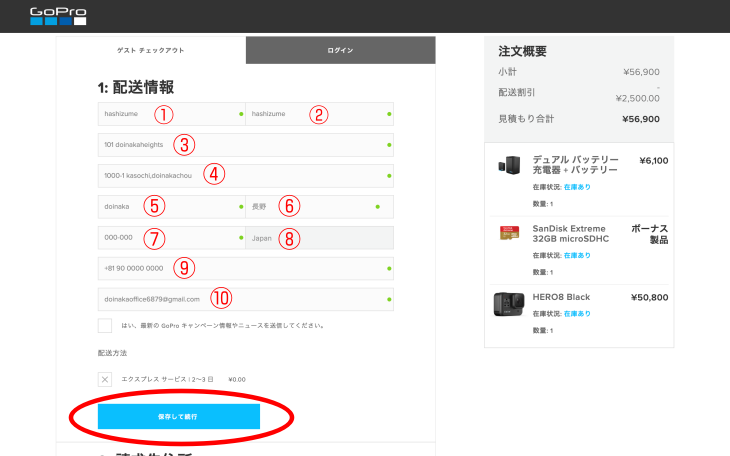Click the 見積もり合計 label
This screenshot has height=456, width=730.
click(526, 119)
